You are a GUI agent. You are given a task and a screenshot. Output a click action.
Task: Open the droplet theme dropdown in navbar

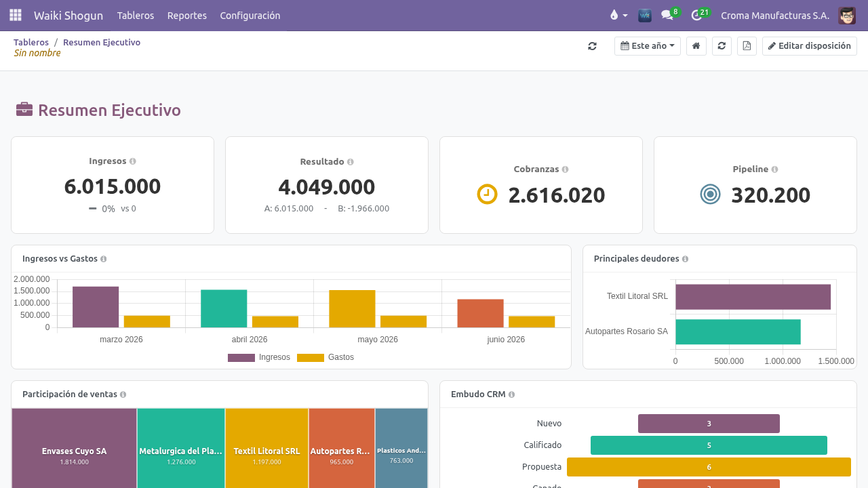click(x=618, y=15)
